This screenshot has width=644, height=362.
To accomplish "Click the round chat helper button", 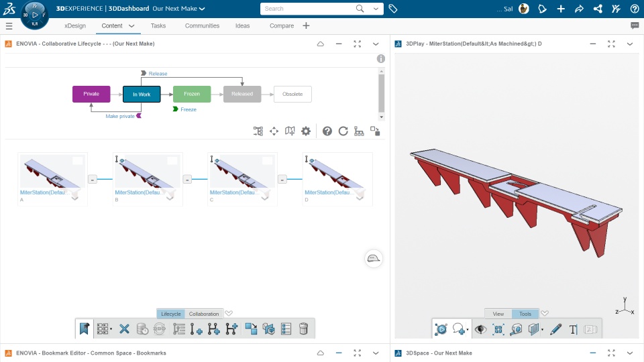I will [374, 259].
